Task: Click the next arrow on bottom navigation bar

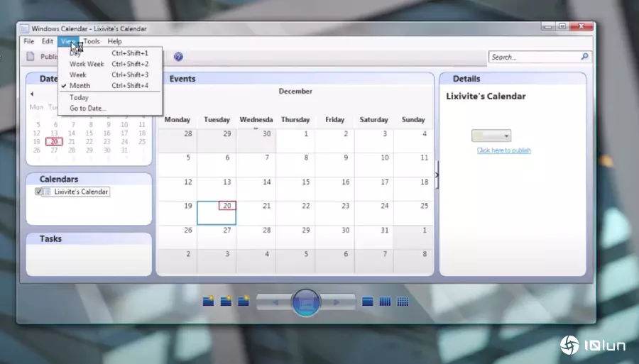Action: [337, 302]
